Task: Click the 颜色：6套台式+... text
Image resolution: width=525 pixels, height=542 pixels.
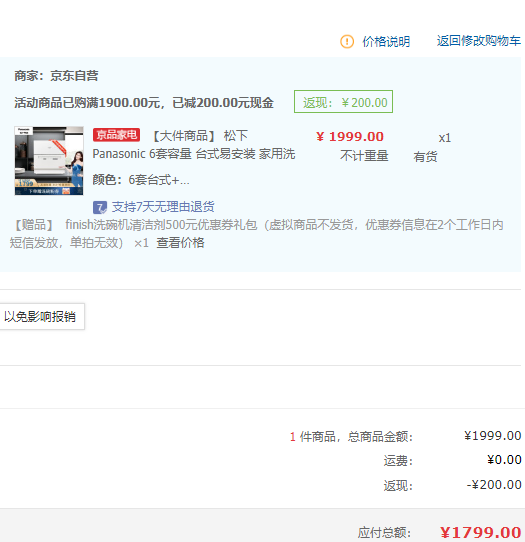Action: tap(141, 180)
